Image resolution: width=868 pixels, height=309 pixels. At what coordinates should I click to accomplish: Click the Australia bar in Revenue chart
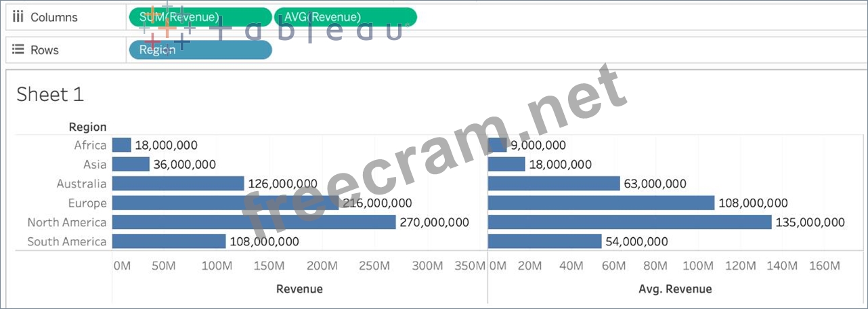point(177,184)
